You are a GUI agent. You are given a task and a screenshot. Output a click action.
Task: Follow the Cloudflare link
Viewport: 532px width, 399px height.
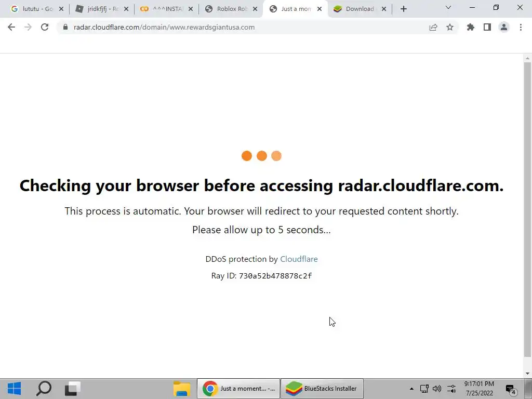point(299,259)
